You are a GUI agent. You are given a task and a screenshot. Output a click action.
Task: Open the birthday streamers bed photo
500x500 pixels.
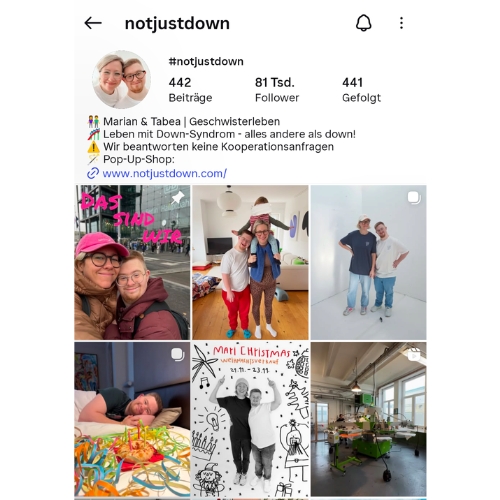click(x=132, y=419)
